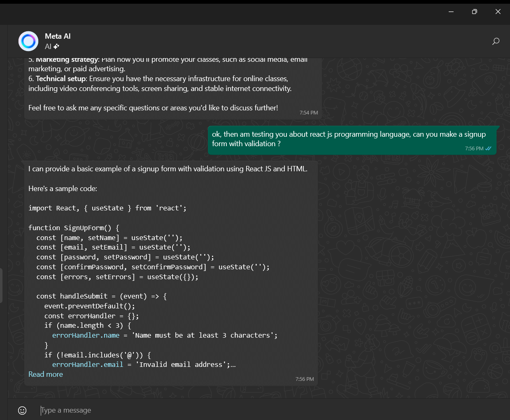Open the errorHandler.name link
The width and height of the screenshot is (510, 420).
[86, 336]
